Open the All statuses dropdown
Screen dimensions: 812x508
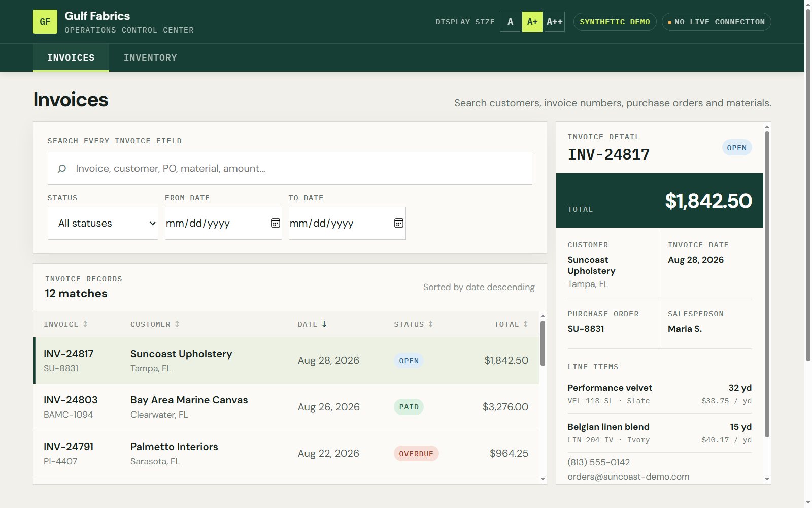coord(103,223)
